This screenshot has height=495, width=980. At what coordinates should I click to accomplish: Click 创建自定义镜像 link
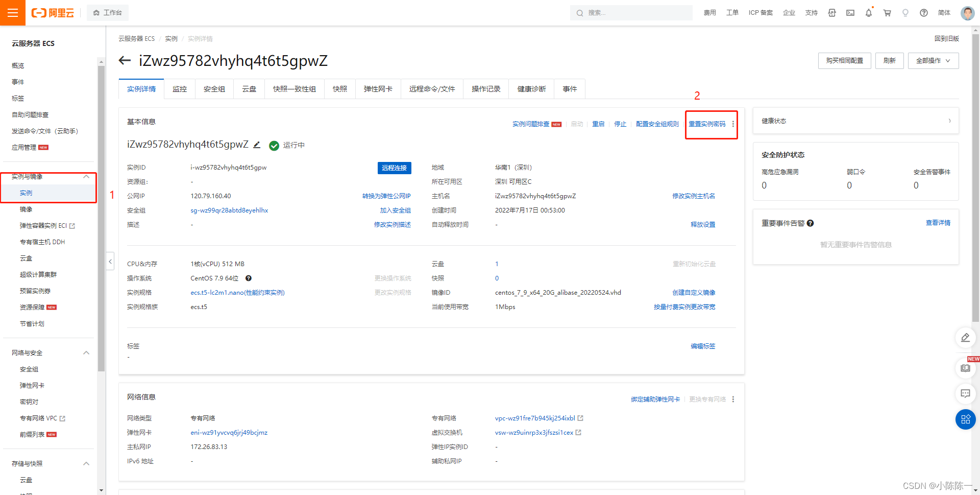tap(694, 293)
